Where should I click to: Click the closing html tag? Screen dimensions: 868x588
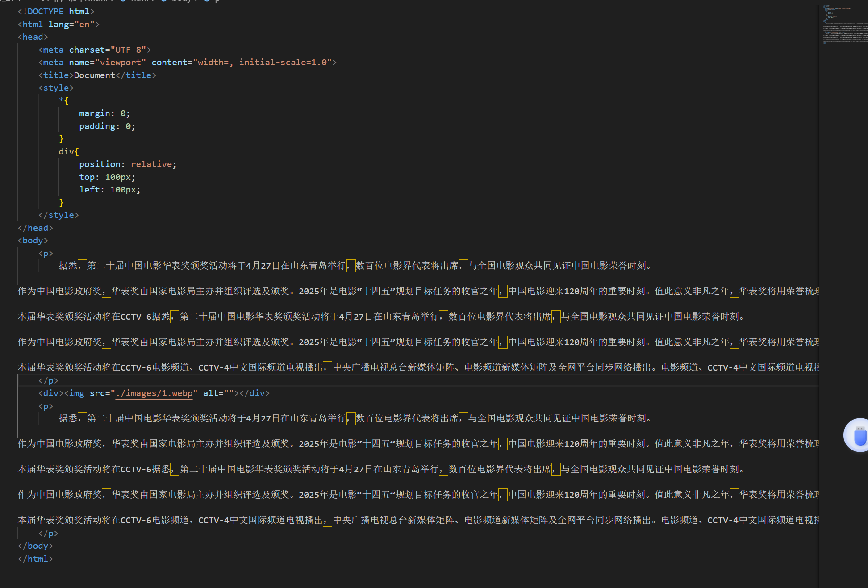click(x=35, y=559)
